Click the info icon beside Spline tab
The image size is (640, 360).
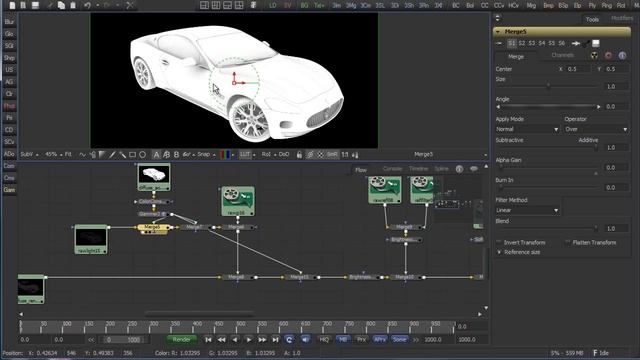(x=459, y=169)
